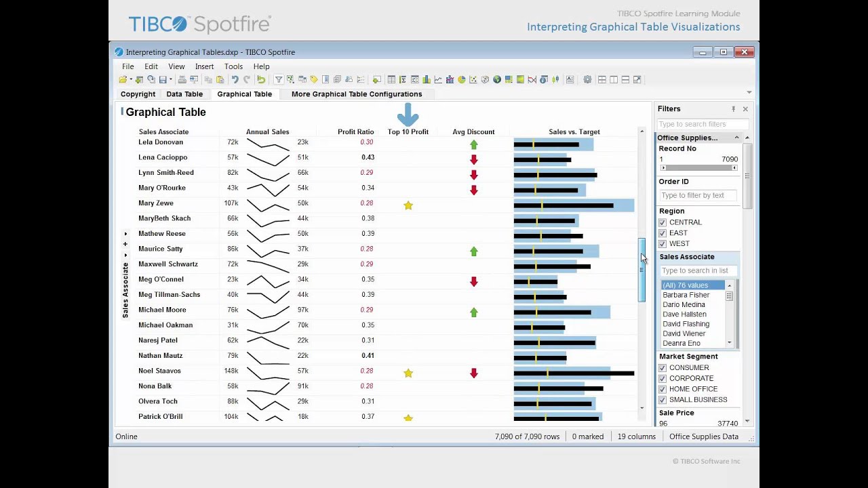Click the Avg Discount column header
The height and width of the screenshot is (488, 868).
[x=473, y=131]
